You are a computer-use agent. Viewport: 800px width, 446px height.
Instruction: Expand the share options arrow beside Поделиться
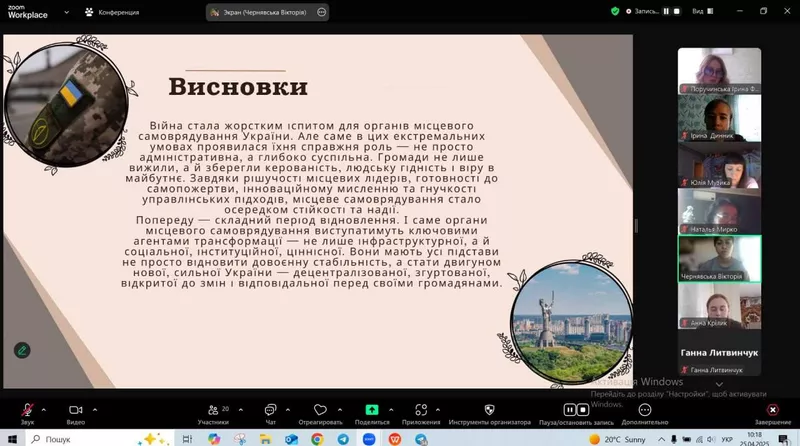click(x=391, y=410)
